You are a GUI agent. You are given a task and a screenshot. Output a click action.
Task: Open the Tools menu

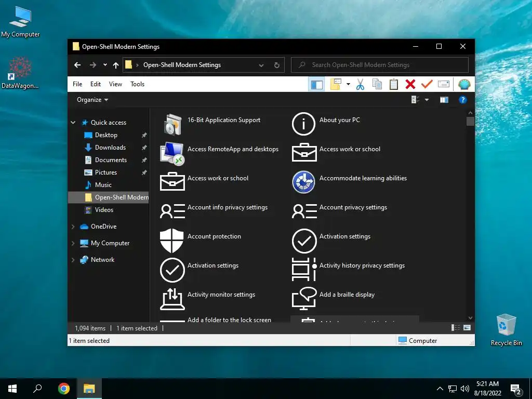coord(137,84)
